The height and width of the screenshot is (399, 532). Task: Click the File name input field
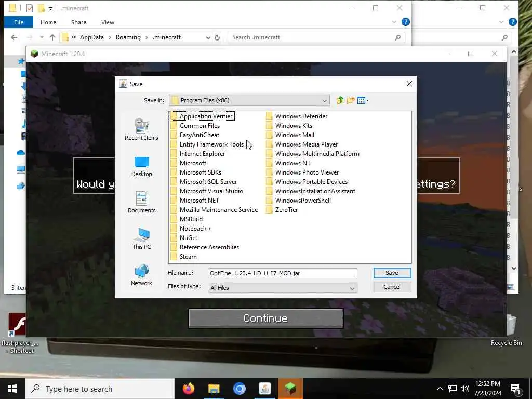(x=283, y=273)
